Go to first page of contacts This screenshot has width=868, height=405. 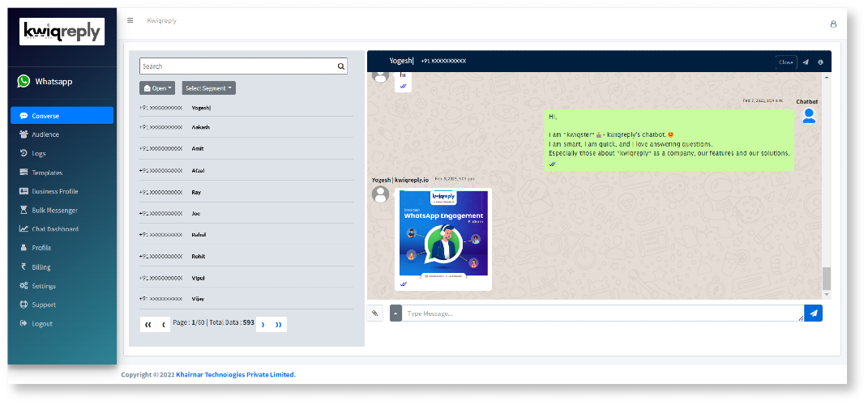(x=148, y=325)
